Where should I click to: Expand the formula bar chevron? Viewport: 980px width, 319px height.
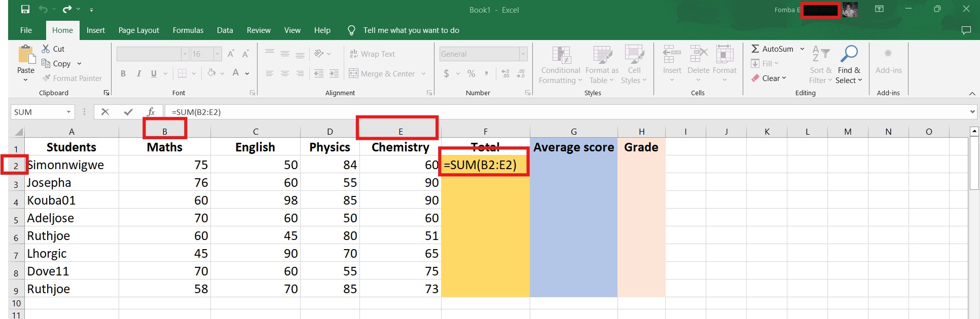coord(972,112)
